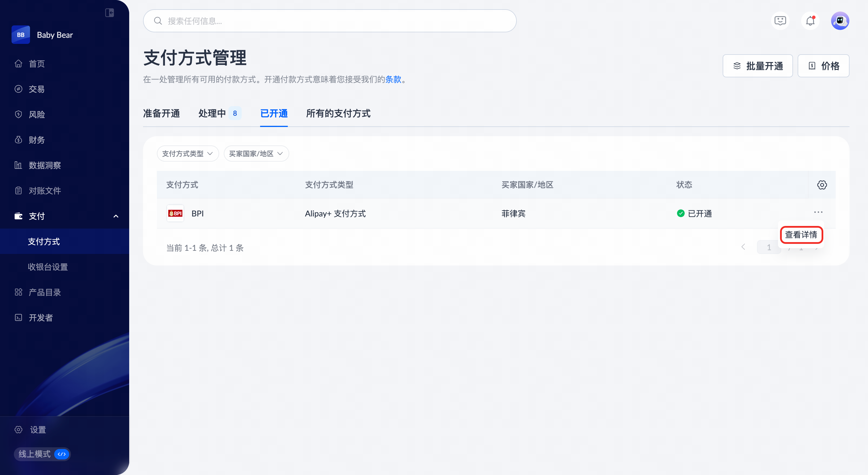The width and height of the screenshot is (868, 475).
Task: Click the 批量开通 button
Action: (x=758, y=66)
